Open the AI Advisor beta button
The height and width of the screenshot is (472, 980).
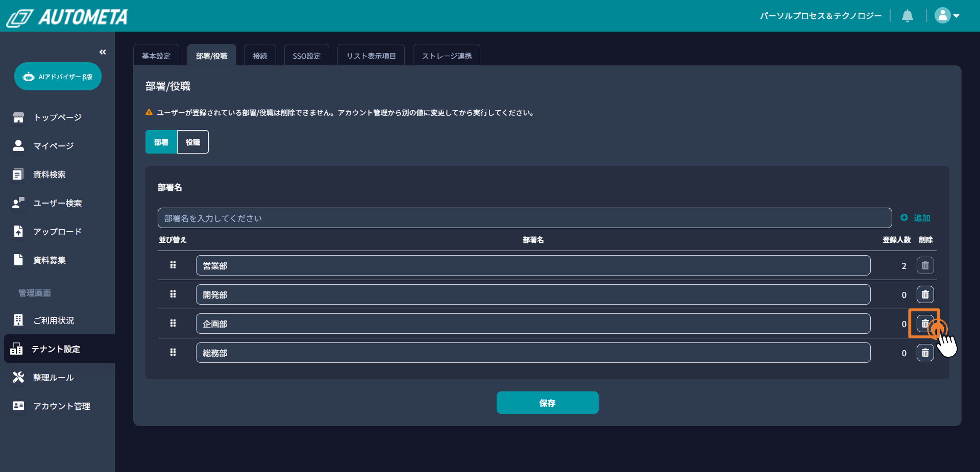58,77
